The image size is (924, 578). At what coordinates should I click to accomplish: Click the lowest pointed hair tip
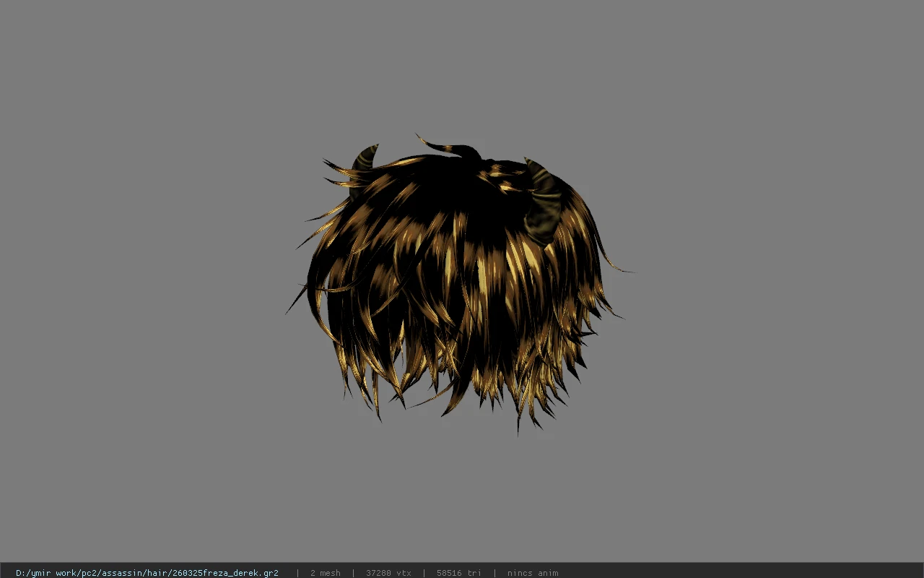518,425
